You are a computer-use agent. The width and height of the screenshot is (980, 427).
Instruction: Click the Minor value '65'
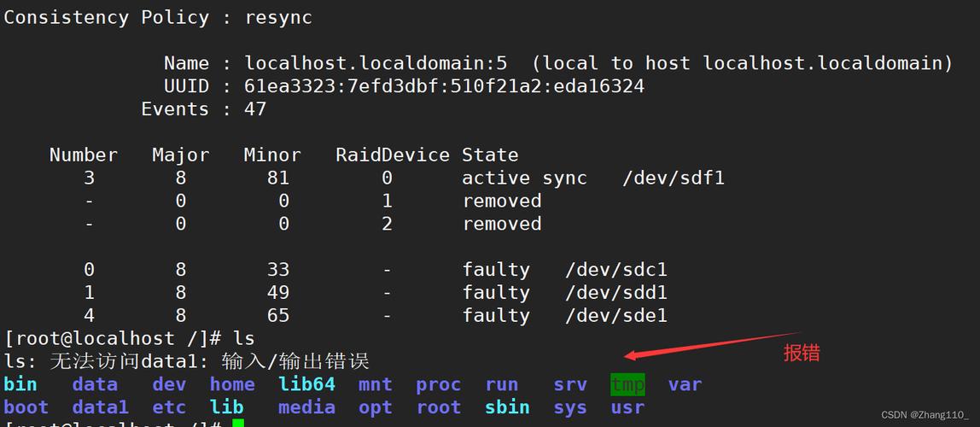point(278,315)
